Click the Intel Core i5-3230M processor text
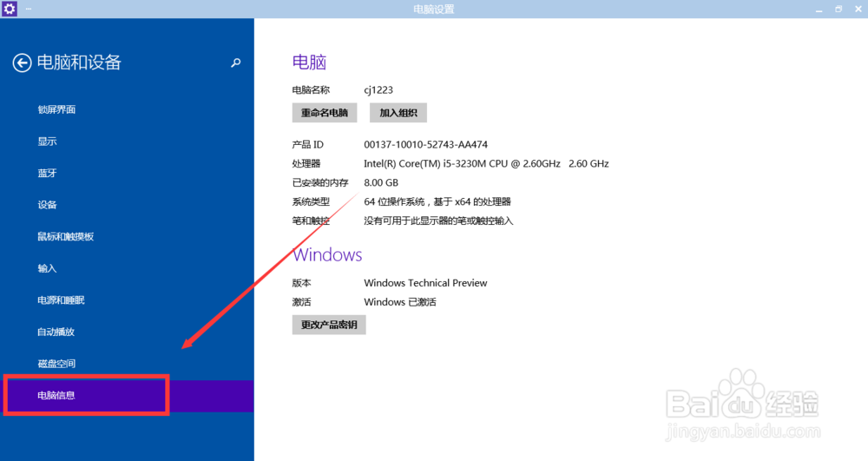The width and height of the screenshot is (868, 461). coord(486,164)
